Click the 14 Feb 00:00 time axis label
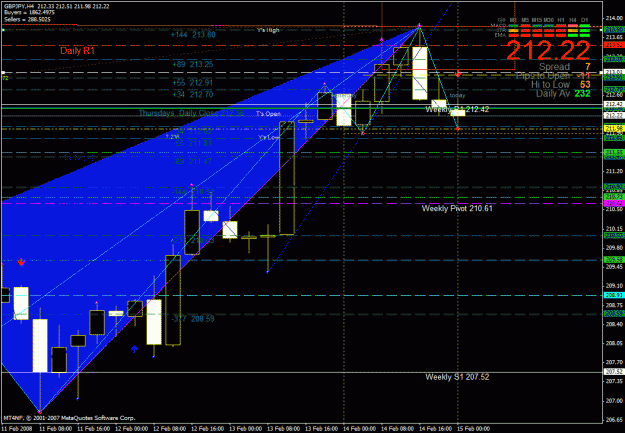The height and width of the screenshot is (433, 625). pos(361,429)
